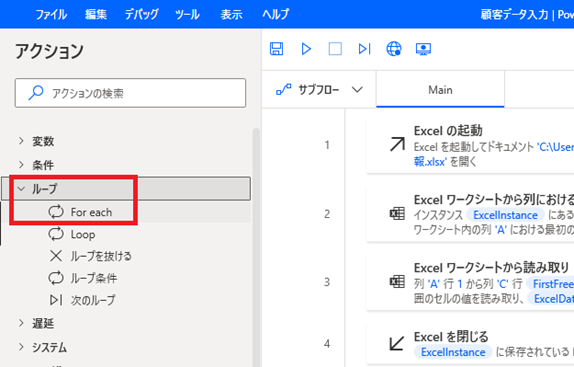Open the web recorder globe icon
Image resolution: width=574 pixels, height=367 pixels.
(x=394, y=49)
